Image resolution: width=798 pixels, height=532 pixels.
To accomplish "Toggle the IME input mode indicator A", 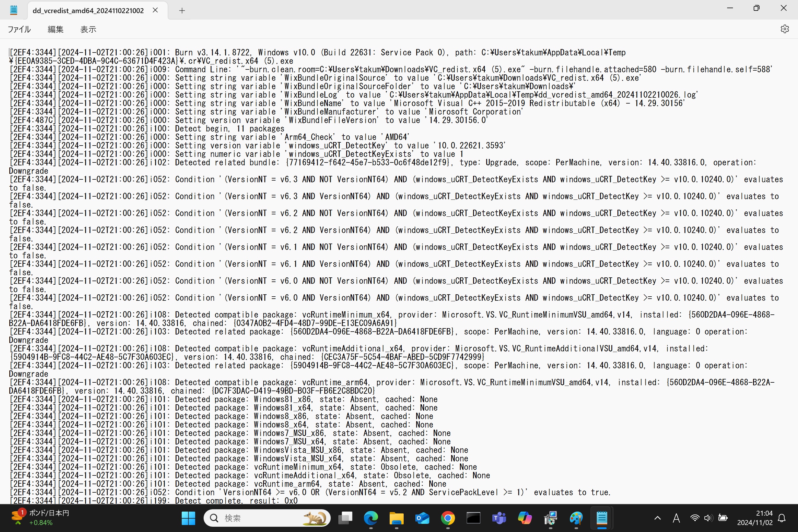I will tap(676, 518).
